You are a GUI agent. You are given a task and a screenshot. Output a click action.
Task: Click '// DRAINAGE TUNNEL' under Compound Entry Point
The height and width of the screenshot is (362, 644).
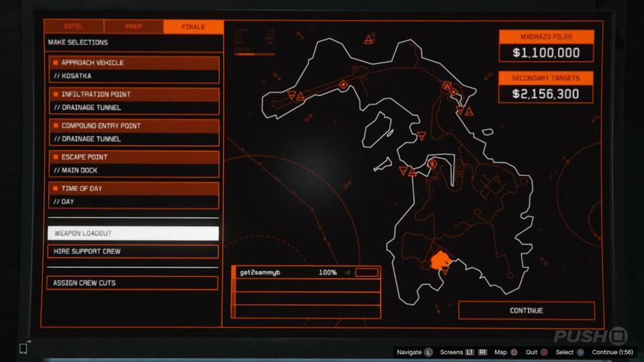(87, 139)
